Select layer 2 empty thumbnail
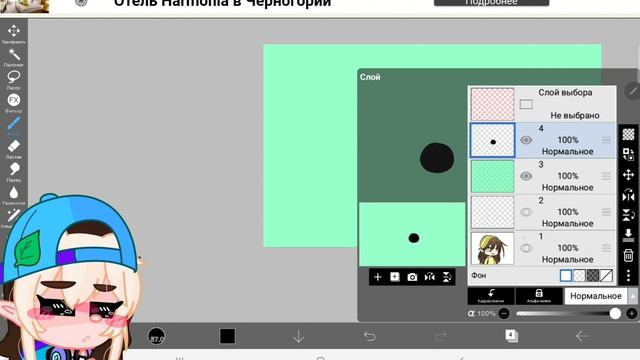The width and height of the screenshot is (640, 360). [492, 212]
